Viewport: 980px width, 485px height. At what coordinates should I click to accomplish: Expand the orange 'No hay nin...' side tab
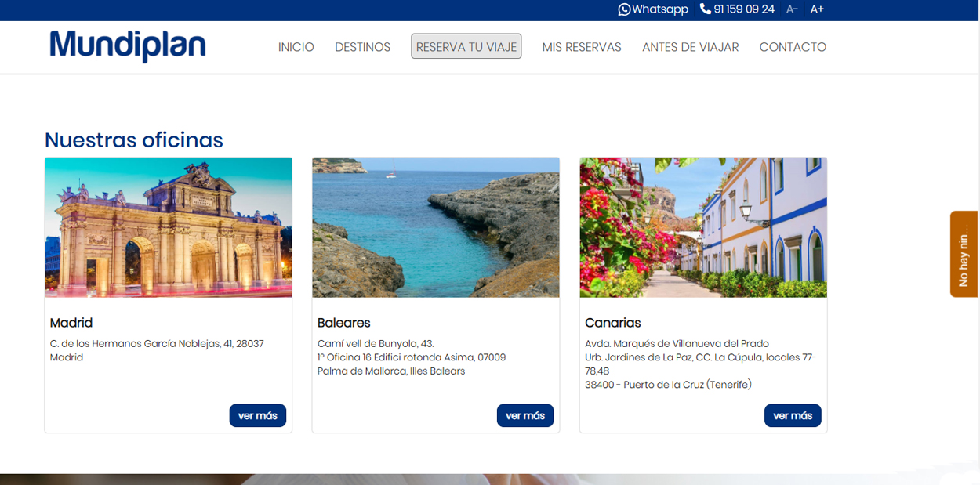click(964, 254)
